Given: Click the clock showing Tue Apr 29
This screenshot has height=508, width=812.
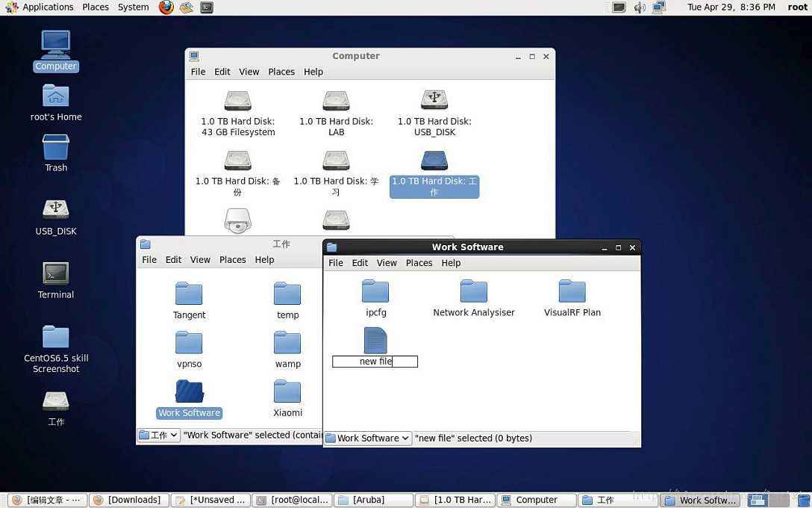Looking at the screenshot, I should click(x=731, y=7).
